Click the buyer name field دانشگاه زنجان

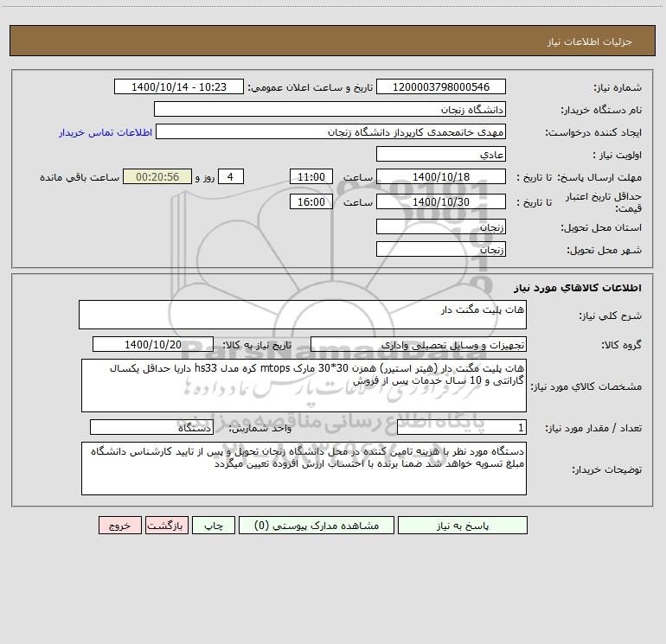click(x=330, y=109)
